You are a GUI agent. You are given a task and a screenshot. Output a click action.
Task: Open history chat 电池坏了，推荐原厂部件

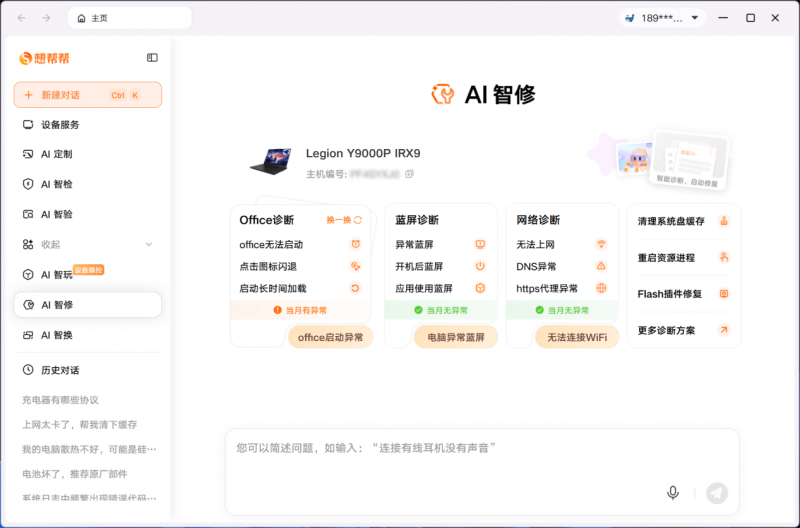pyautogui.click(x=74, y=474)
